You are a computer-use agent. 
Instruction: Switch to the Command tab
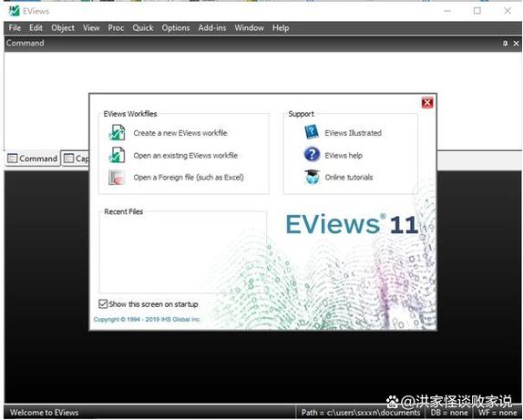click(x=33, y=159)
